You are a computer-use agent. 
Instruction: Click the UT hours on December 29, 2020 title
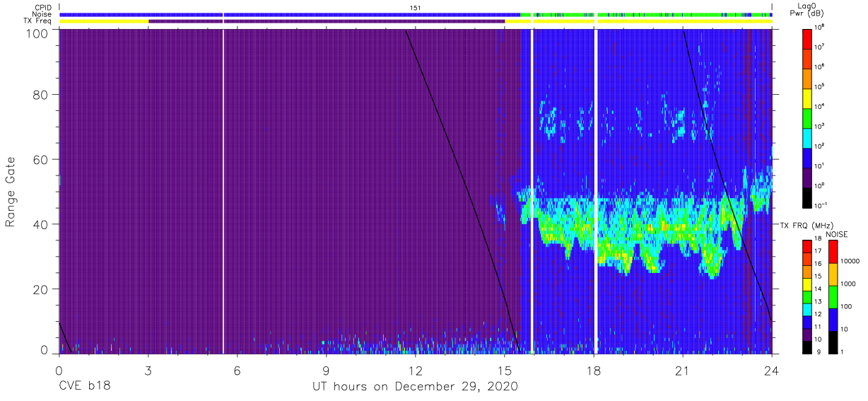pos(416,387)
